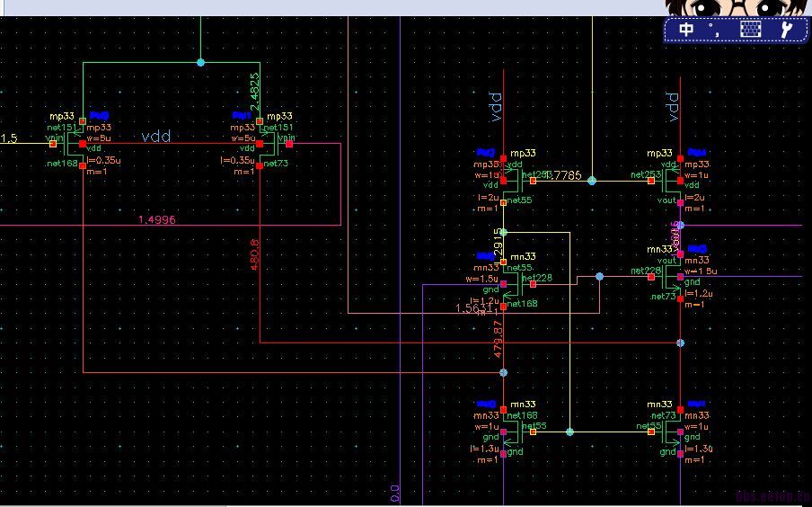This screenshot has width=812, height=507.
Task: Click the vpin gate terminal of the left 5u PMOS
Action: click(53, 144)
